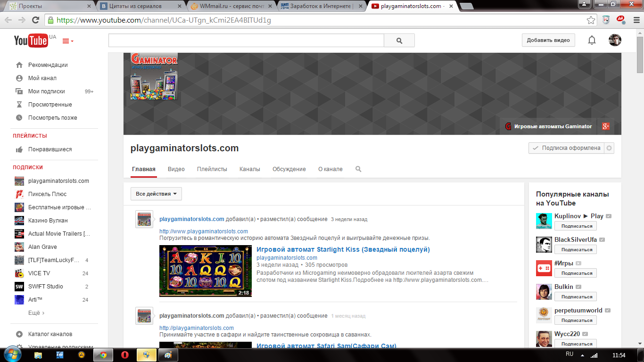
Task: Switch to the Обсуждение tab
Action: pos(289,169)
